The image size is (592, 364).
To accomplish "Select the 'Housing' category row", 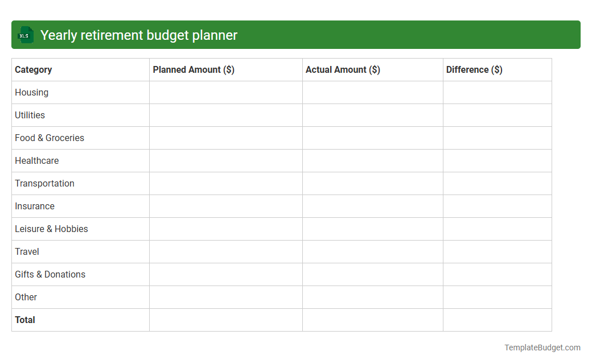I will pos(31,92).
